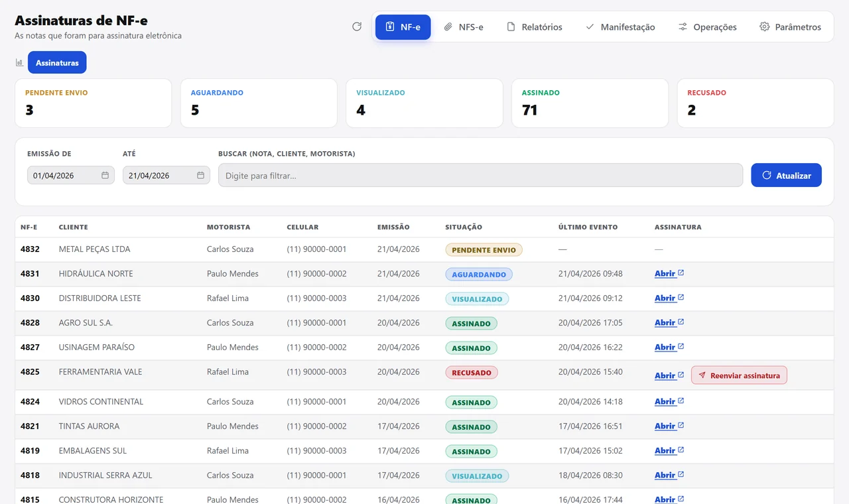Go to the Relatórios tab

[x=535, y=27]
